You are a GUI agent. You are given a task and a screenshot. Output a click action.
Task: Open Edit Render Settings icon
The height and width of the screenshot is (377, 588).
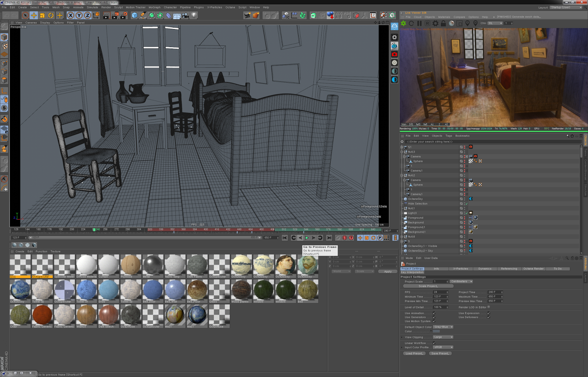124,15
